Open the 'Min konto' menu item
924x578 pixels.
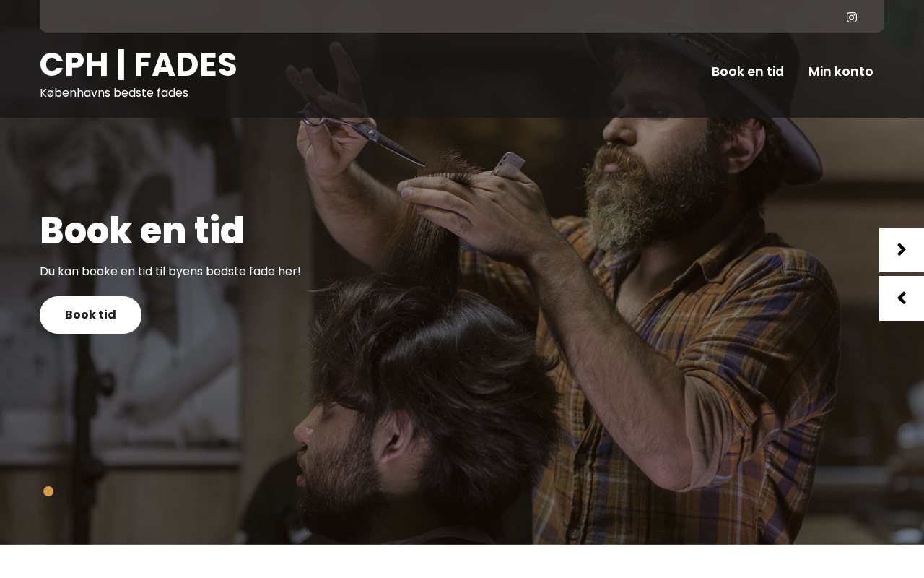841,72
